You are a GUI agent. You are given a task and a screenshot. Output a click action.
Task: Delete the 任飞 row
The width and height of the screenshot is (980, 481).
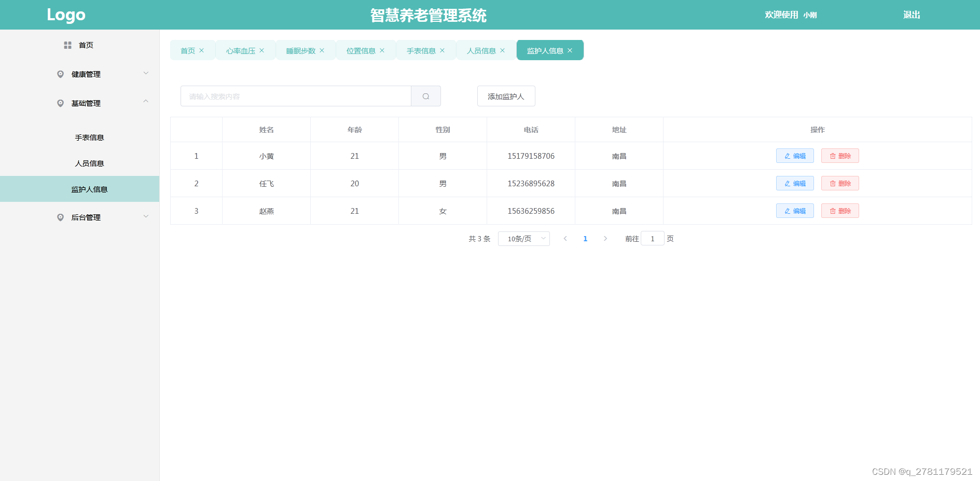[x=840, y=183]
